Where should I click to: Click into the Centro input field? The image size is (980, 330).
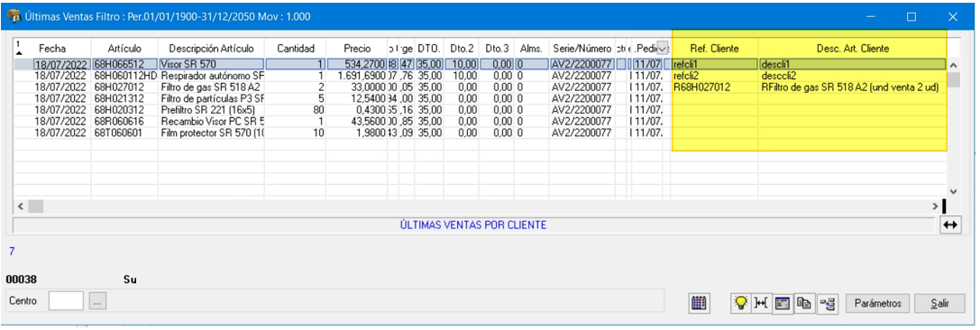(x=66, y=300)
